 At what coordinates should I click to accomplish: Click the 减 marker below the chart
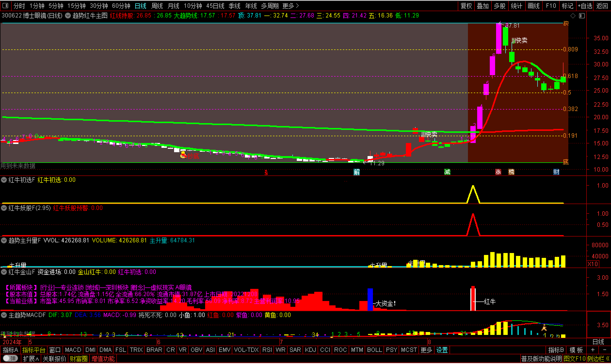click(447, 172)
